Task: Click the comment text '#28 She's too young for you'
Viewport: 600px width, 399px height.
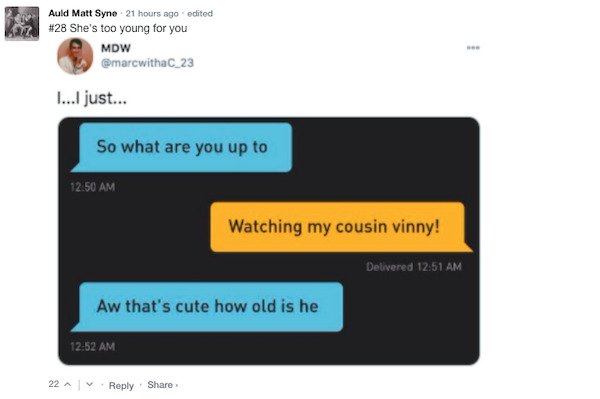Action: click(x=118, y=28)
